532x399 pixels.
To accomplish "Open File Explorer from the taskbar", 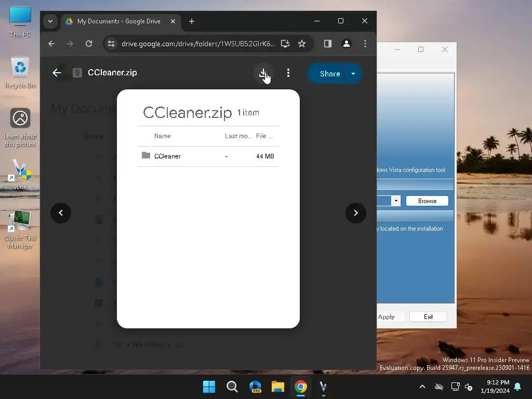I will click(x=278, y=387).
